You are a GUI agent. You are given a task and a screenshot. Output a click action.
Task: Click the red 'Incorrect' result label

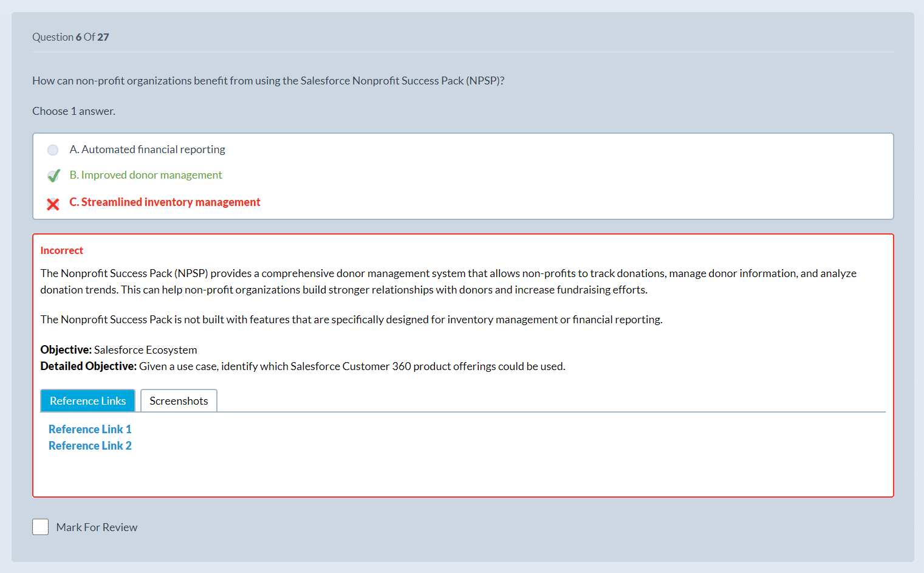click(61, 250)
